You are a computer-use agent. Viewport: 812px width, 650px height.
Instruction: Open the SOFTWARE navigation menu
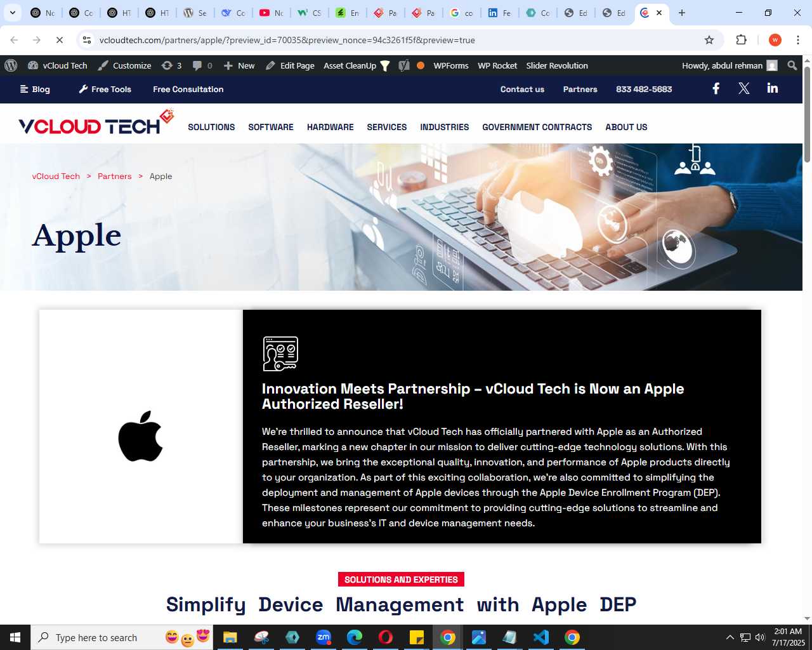coord(271,127)
